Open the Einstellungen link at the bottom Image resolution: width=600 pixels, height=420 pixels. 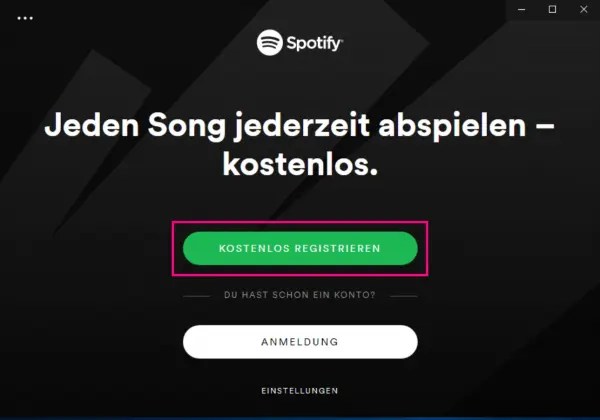(x=300, y=391)
